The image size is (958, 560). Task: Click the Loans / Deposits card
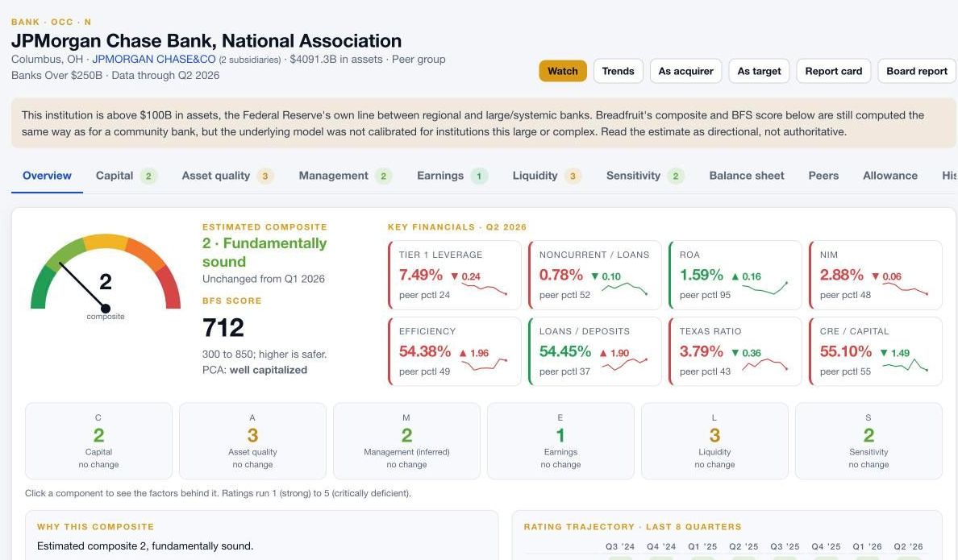click(x=594, y=351)
